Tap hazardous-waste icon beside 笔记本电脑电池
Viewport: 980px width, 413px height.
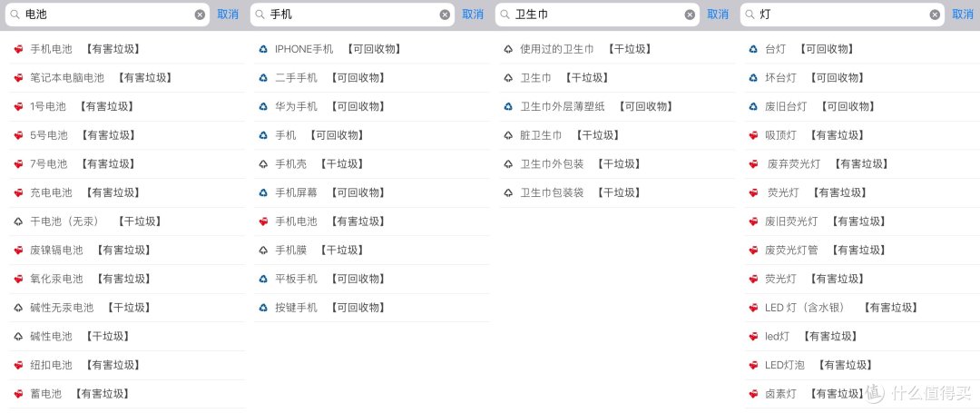click(18, 78)
